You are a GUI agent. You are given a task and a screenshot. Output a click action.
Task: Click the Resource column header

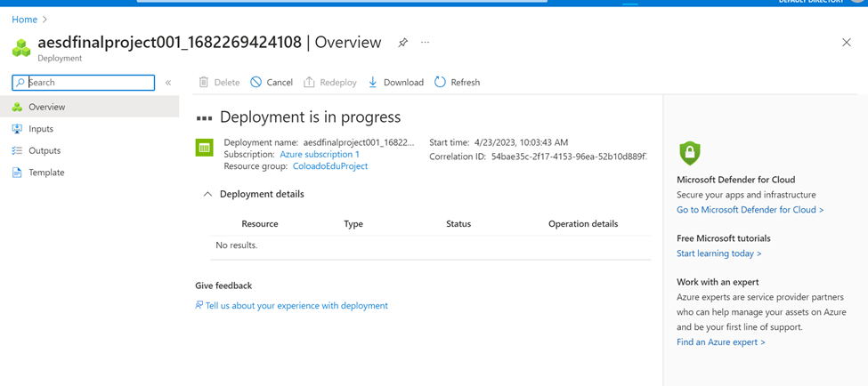tap(260, 224)
